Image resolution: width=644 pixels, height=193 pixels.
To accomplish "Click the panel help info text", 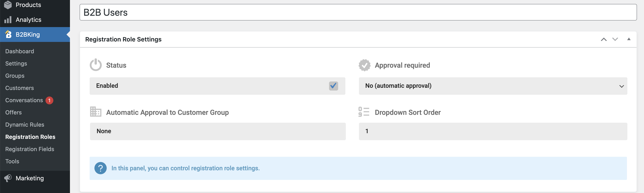I will click(x=186, y=168).
